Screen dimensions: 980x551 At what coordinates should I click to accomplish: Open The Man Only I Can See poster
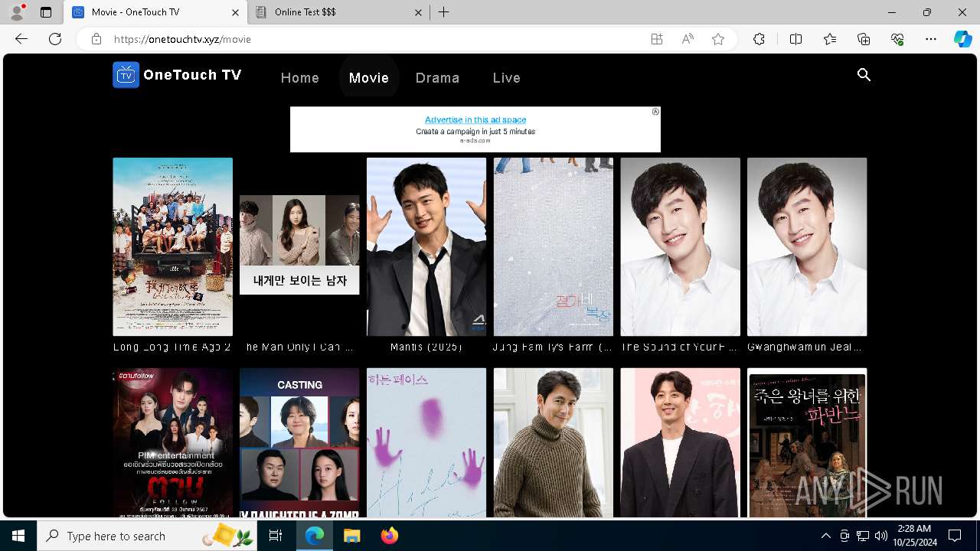(299, 245)
